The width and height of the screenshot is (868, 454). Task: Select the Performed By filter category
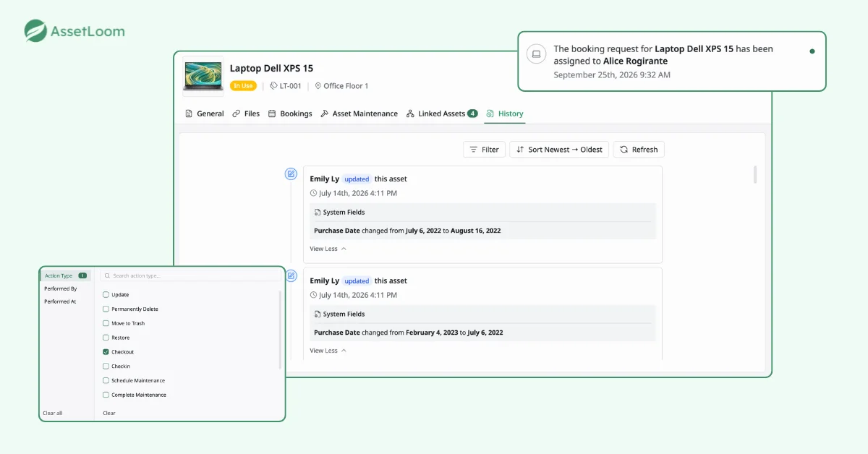tap(61, 288)
